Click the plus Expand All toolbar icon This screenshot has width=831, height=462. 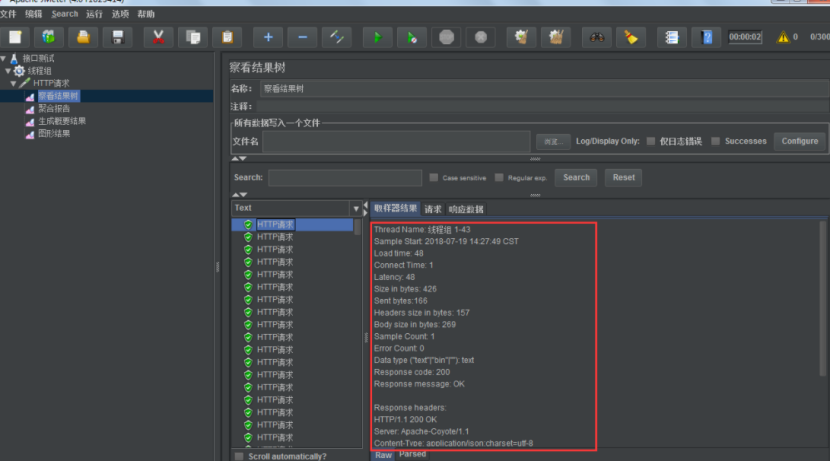coord(268,38)
